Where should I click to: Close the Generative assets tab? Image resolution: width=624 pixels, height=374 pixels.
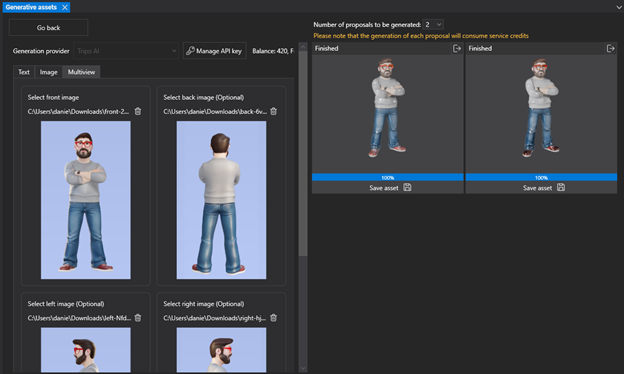(65, 7)
